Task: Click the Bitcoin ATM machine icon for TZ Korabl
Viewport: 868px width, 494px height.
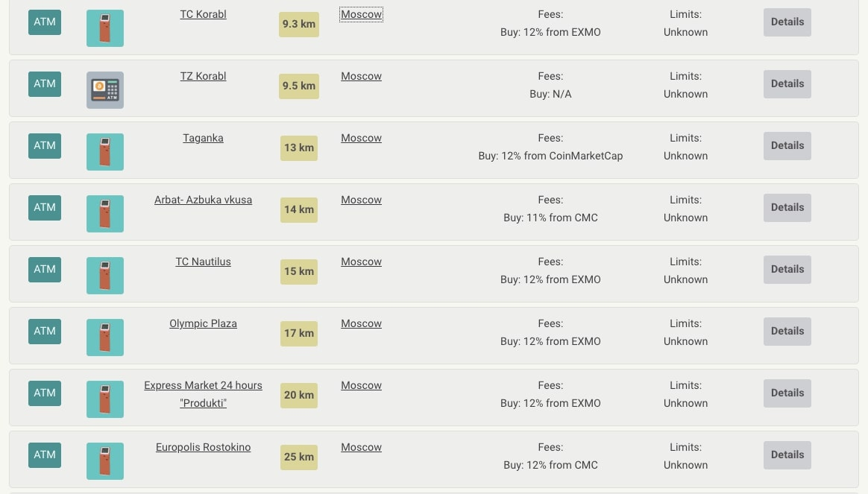Action: coord(105,90)
